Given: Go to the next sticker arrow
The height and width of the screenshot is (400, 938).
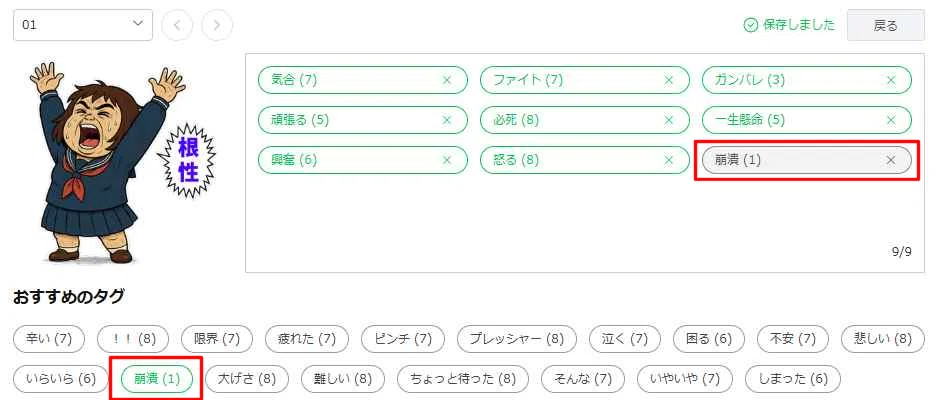Looking at the screenshot, I should click(x=217, y=25).
